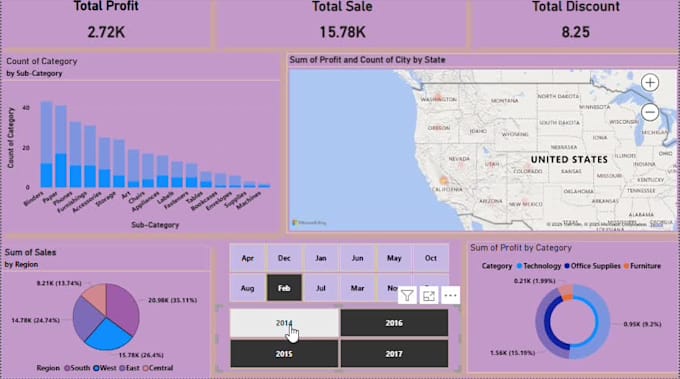Click the Binders bar in the chart
The image size is (680, 379).
coord(46,144)
